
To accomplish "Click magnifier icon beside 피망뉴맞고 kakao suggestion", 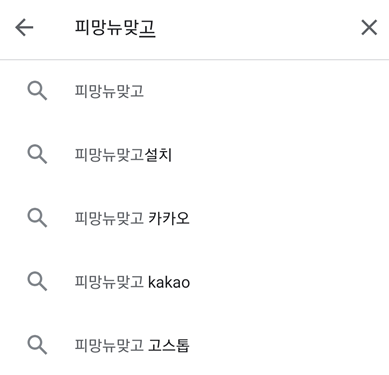I will point(37,281).
